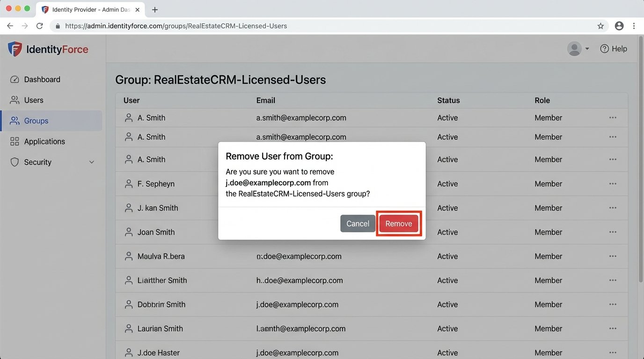Screen dimensions: 644x359
Task: Cancel removing the user from group
Action: click(x=358, y=223)
